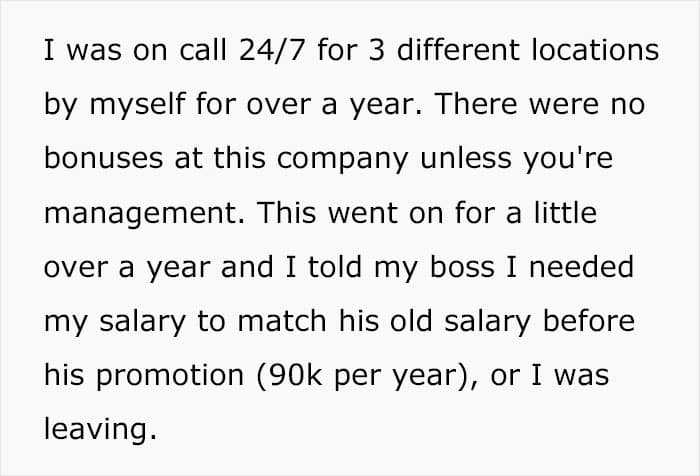This screenshot has height=476, width=700.
Task: Click the word "unless"
Action: click(x=466, y=158)
